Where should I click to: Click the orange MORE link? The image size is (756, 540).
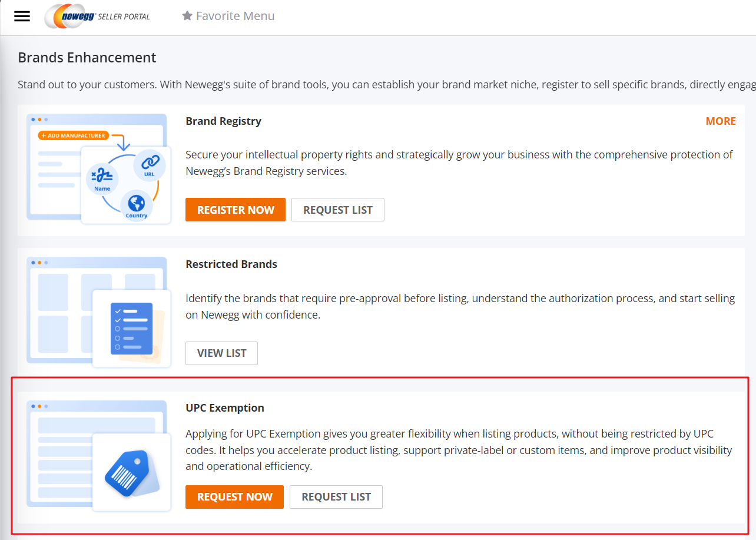click(x=721, y=121)
